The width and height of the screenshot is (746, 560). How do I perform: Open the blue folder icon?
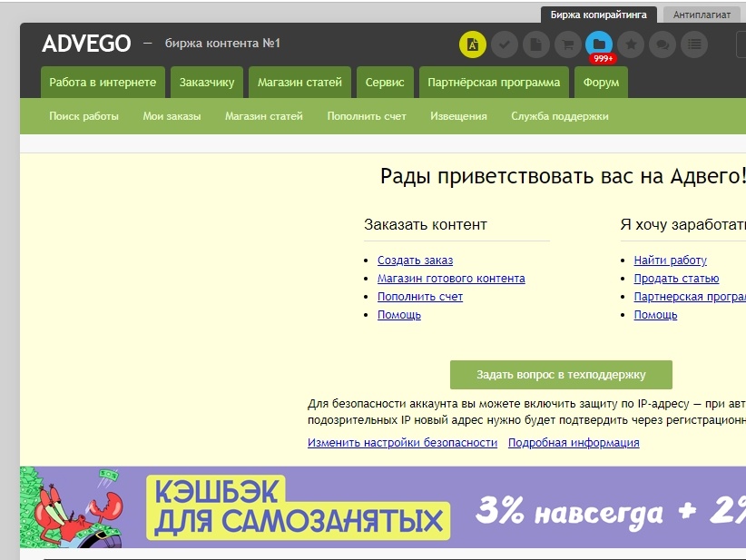(599, 44)
